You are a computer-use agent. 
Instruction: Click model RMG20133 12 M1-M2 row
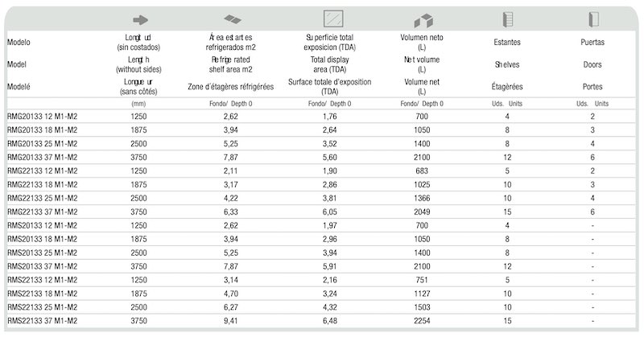pyautogui.click(x=321, y=117)
